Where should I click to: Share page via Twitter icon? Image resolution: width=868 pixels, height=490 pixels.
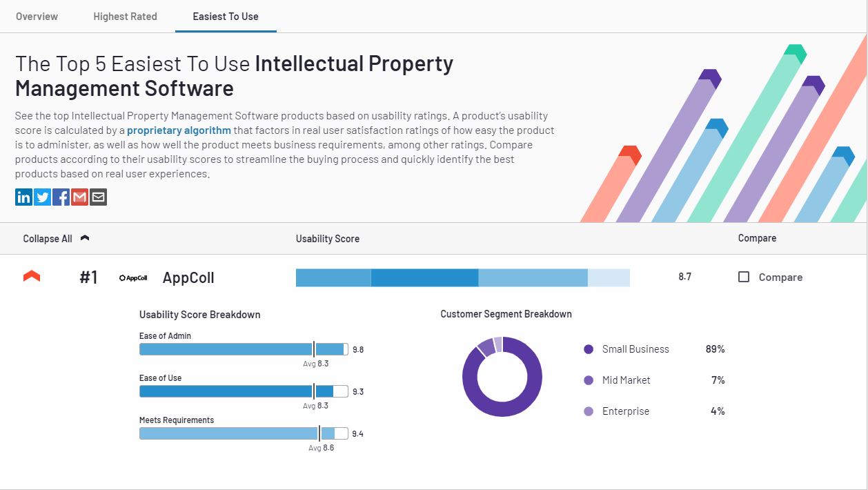click(42, 197)
